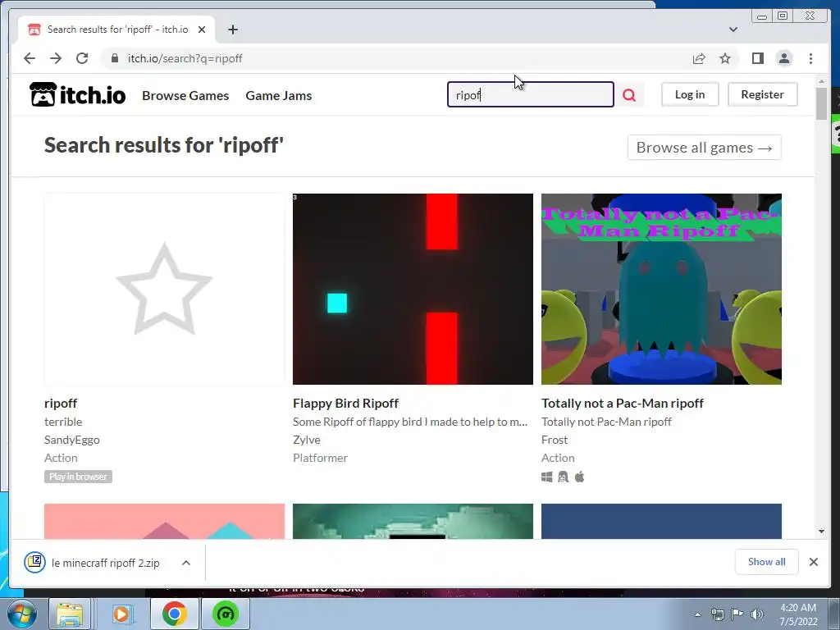Share this page from address bar
The height and width of the screenshot is (630, 840).
pos(699,58)
